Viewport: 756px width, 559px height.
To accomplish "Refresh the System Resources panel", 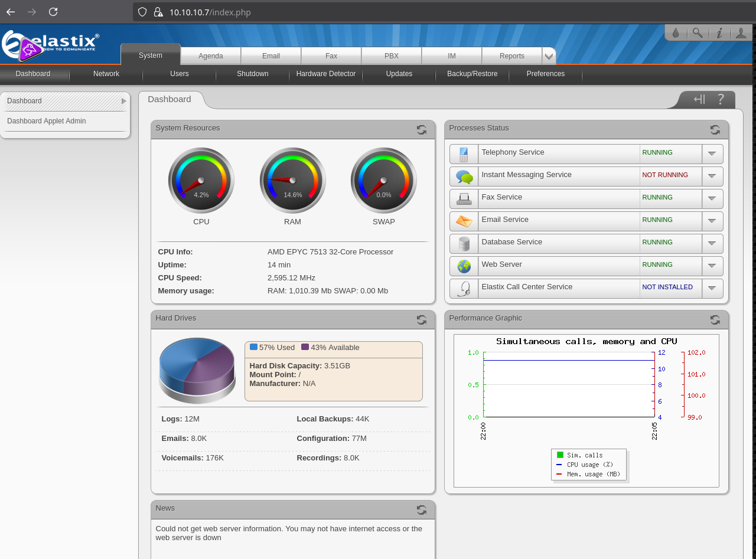I will pos(421,130).
